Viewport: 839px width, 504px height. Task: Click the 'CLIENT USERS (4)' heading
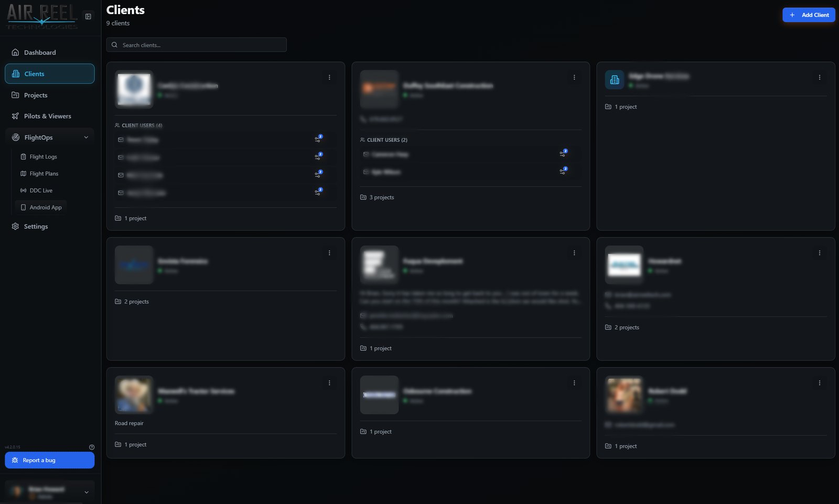[x=142, y=125]
